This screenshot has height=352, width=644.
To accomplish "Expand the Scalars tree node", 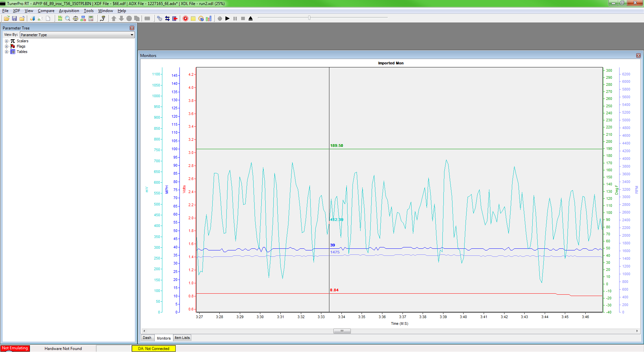I will (x=6, y=41).
